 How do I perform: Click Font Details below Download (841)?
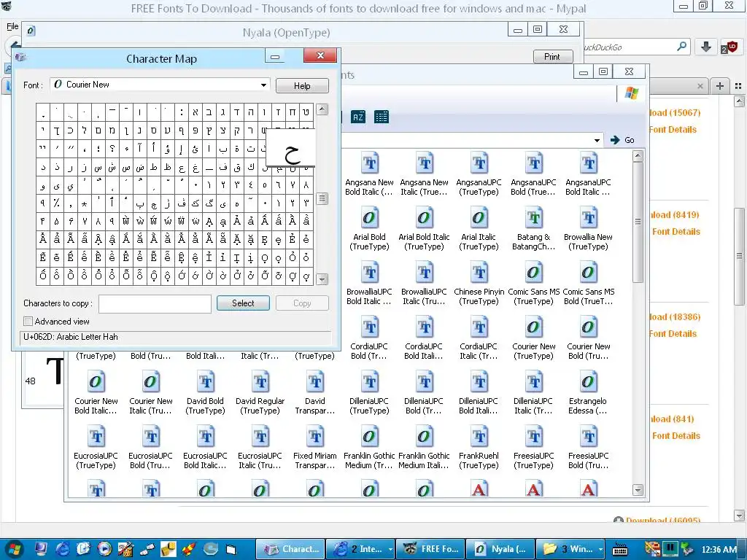(676, 436)
